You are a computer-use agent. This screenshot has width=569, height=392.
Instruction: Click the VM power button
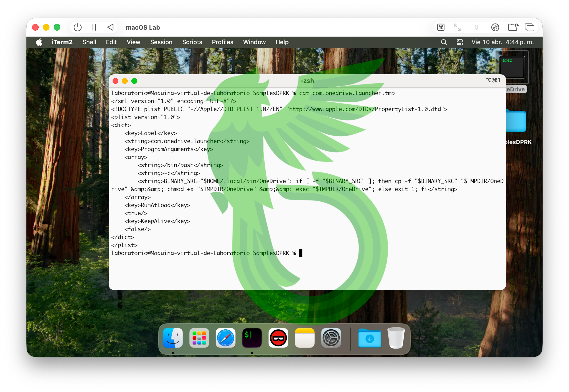77,27
